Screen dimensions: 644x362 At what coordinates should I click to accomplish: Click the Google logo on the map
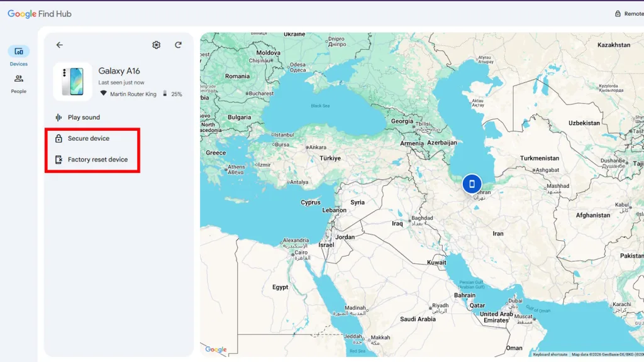pos(216,349)
